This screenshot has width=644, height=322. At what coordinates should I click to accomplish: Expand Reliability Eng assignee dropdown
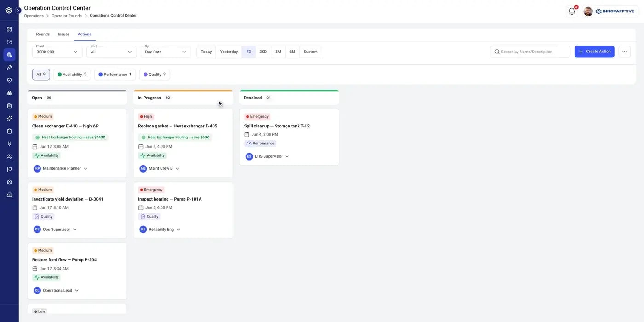178,230
